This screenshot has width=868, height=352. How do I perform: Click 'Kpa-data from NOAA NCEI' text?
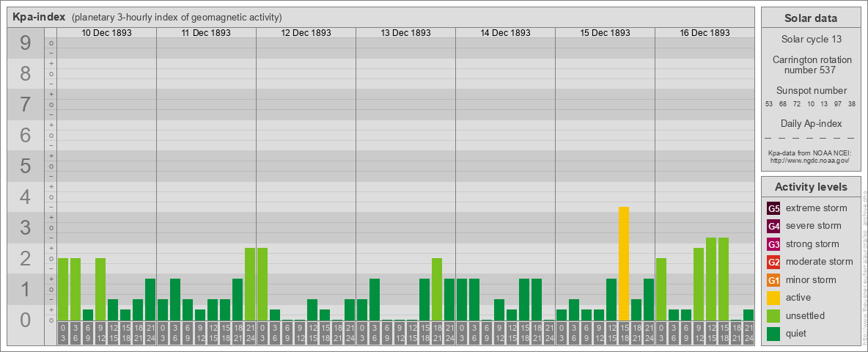point(810,153)
